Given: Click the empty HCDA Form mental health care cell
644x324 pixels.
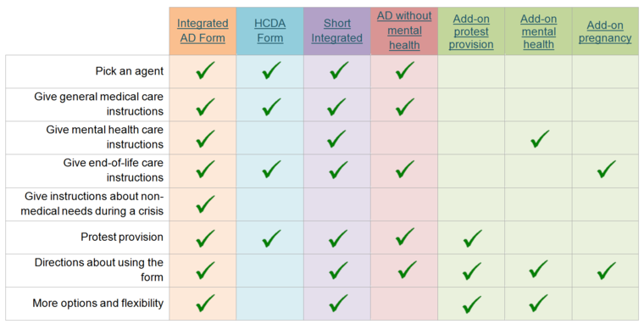Looking at the screenshot, I should click(x=269, y=137).
